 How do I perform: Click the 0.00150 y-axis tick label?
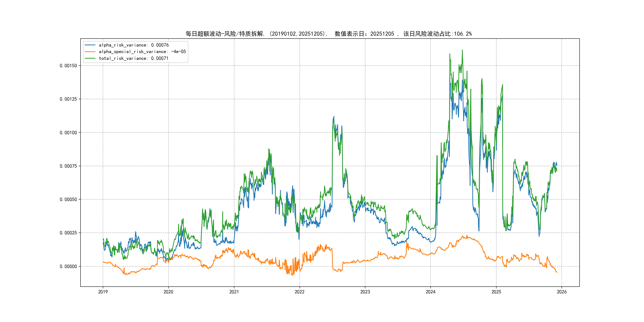tap(68, 66)
